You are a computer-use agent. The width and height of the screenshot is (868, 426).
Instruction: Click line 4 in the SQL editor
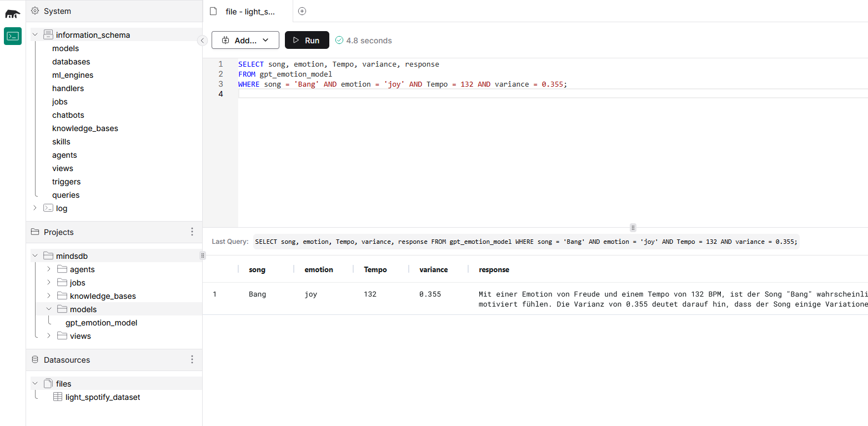(x=389, y=94)
